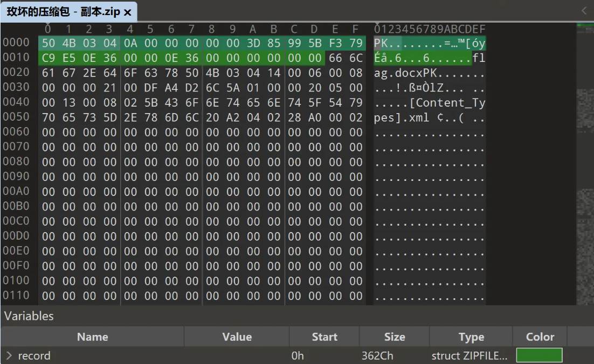
Task: Click the 362Ch size value of record
Action: 377,356
